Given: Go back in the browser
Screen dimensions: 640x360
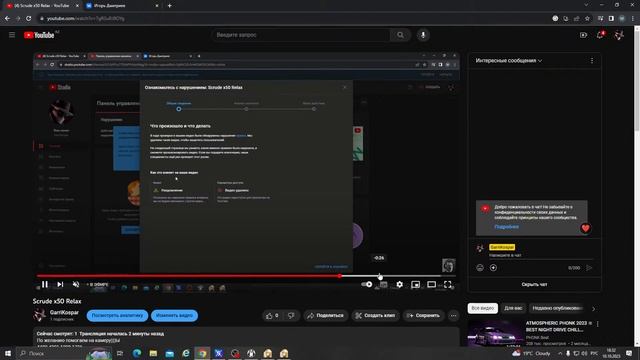Looking at the screenshot, I should coord(7,18).
